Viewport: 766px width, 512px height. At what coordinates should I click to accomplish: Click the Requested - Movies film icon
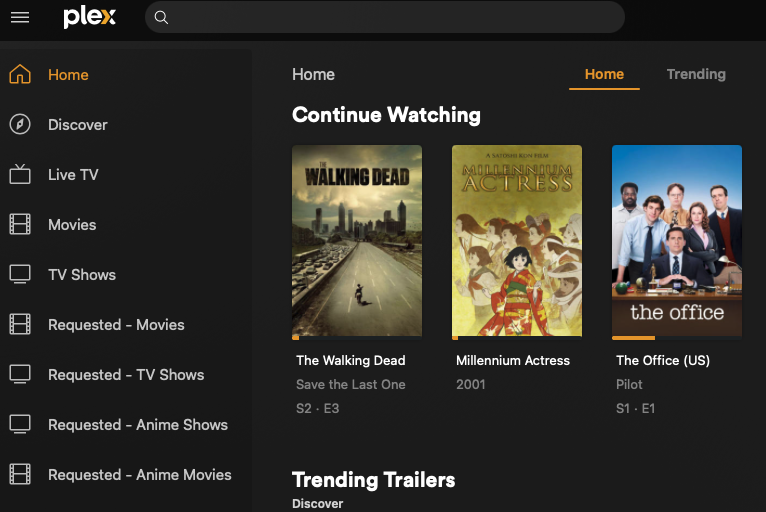click(20, 324)
